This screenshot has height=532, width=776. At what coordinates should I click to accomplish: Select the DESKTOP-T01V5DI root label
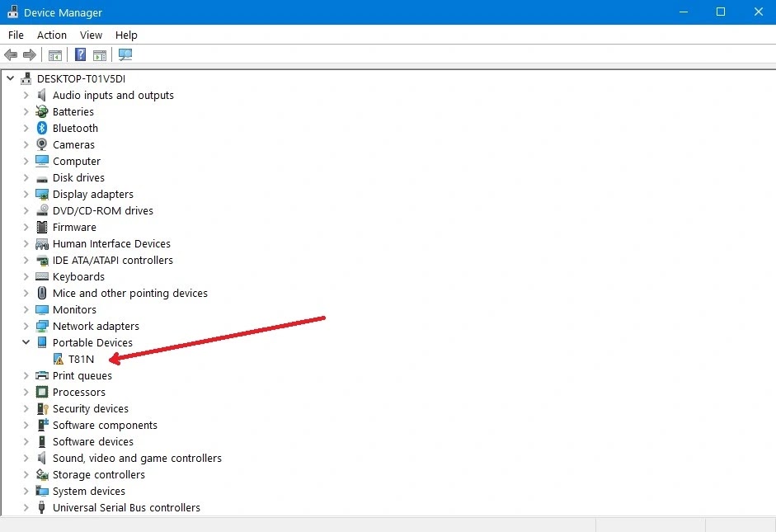point(81,78)
